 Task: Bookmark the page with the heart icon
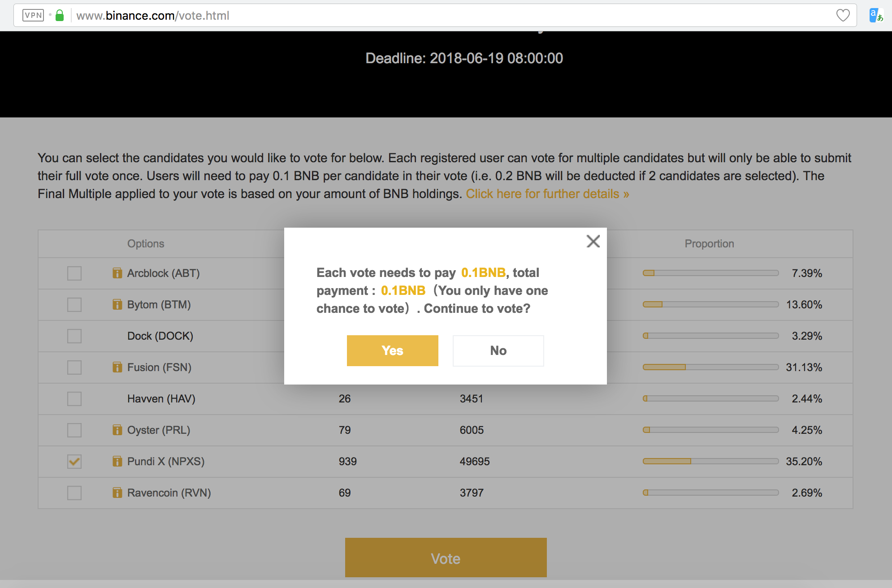[x=843, y=16]
